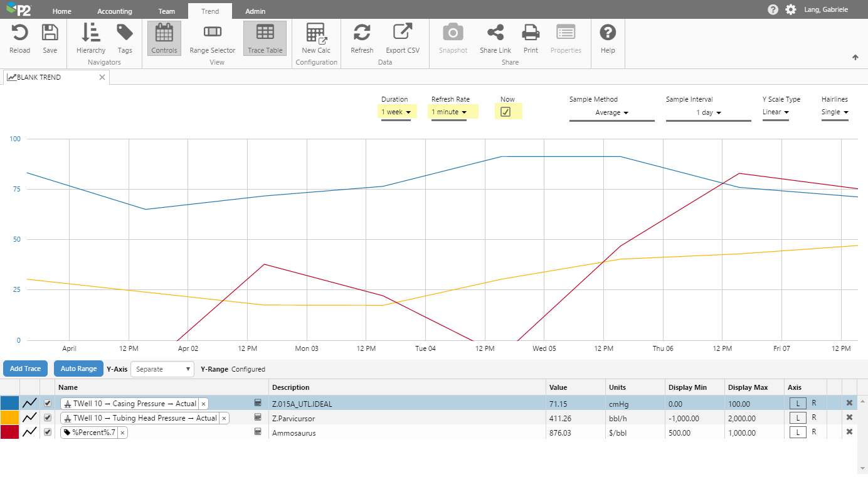This screenshot has height=479, width=868.
Task: Open the Admin tab
Action: (x=255, y=11)
